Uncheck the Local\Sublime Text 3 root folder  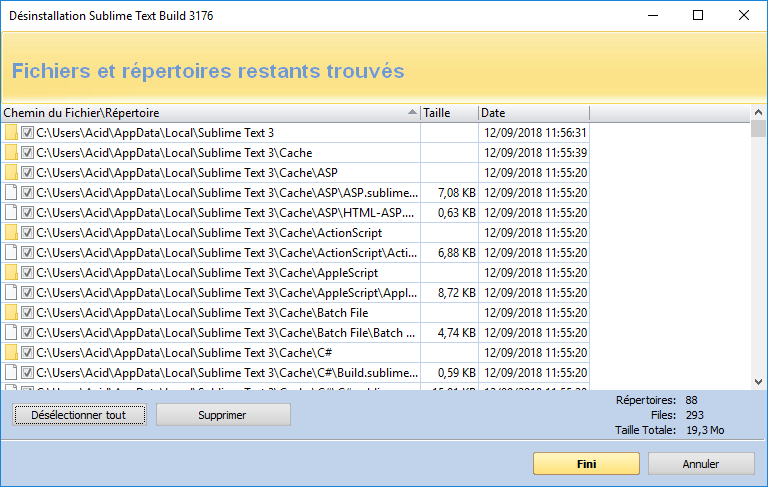(27, 133)
